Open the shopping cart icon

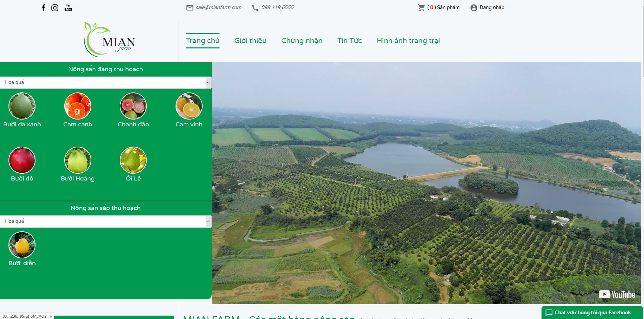[421, 7]
